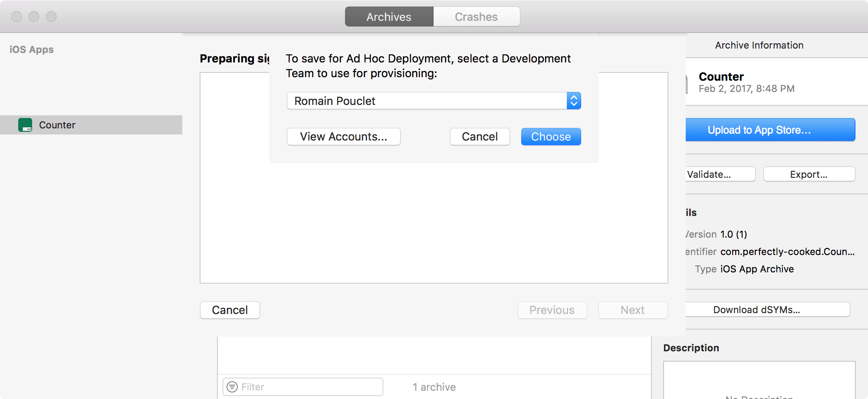Click the minimize window button
This screenshot has height=399, width=868.
click(34, 16)
